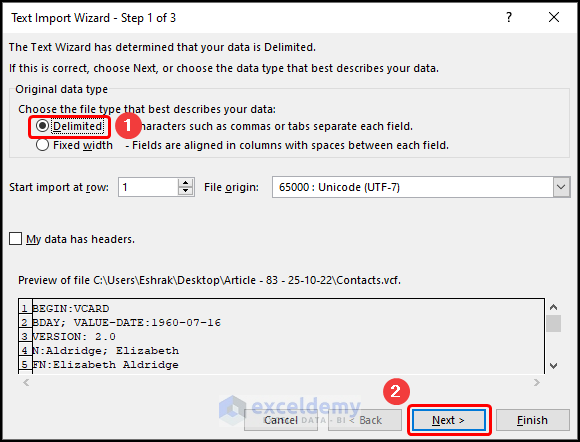Click the Next button
The height and width of the screenshot is (442, 580).
(x=448, y=420)
